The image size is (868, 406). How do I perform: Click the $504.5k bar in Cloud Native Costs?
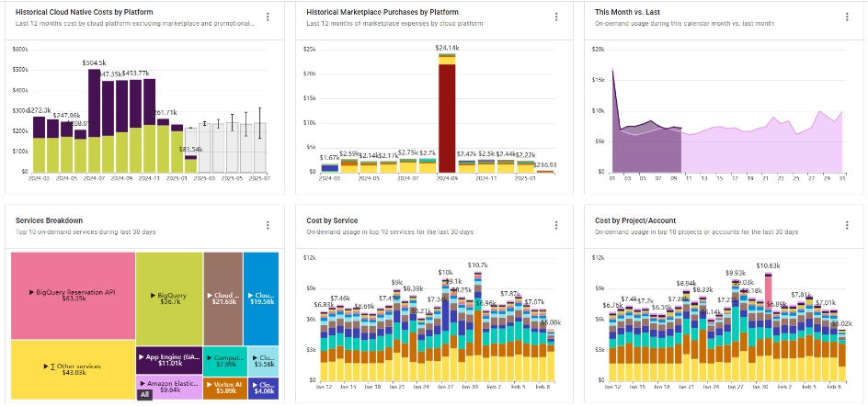tap(94, 119)
